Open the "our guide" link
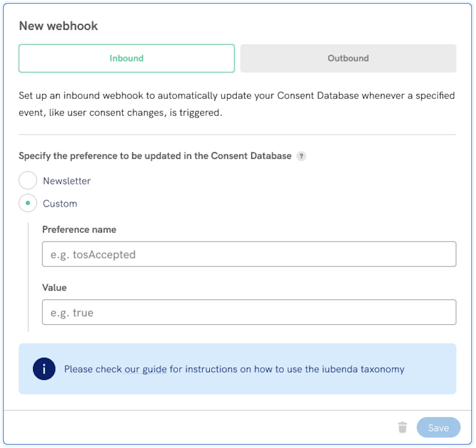 point(145,369)
